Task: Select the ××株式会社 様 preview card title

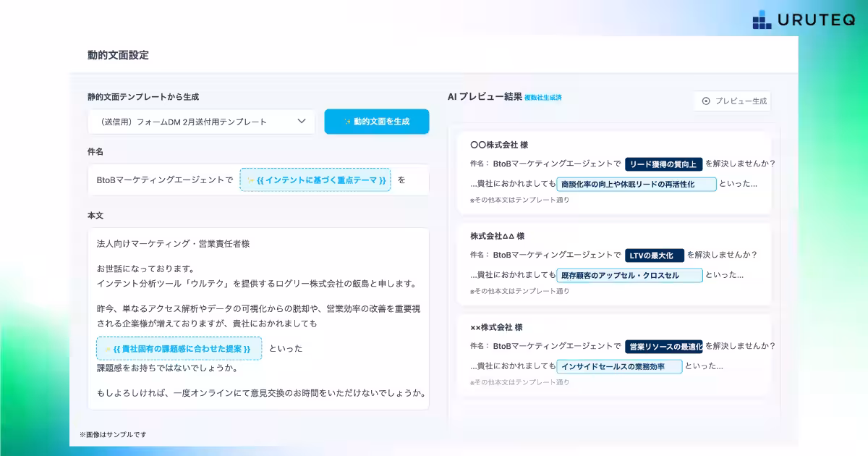Action: [x=496, y=327]
